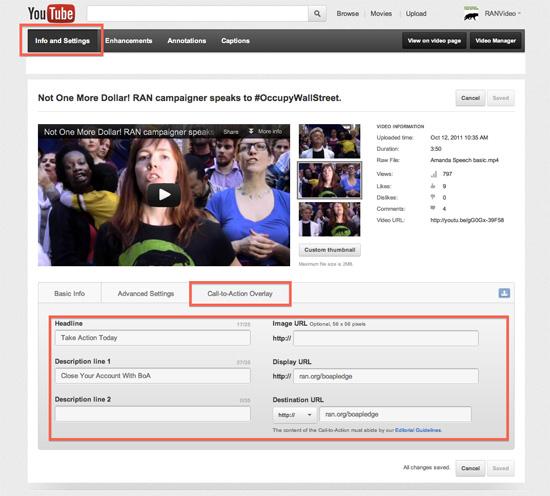Open the Editorial Guidelines link
The height and width of the screenshot is (496, 550).
click(x=418, y=430)
